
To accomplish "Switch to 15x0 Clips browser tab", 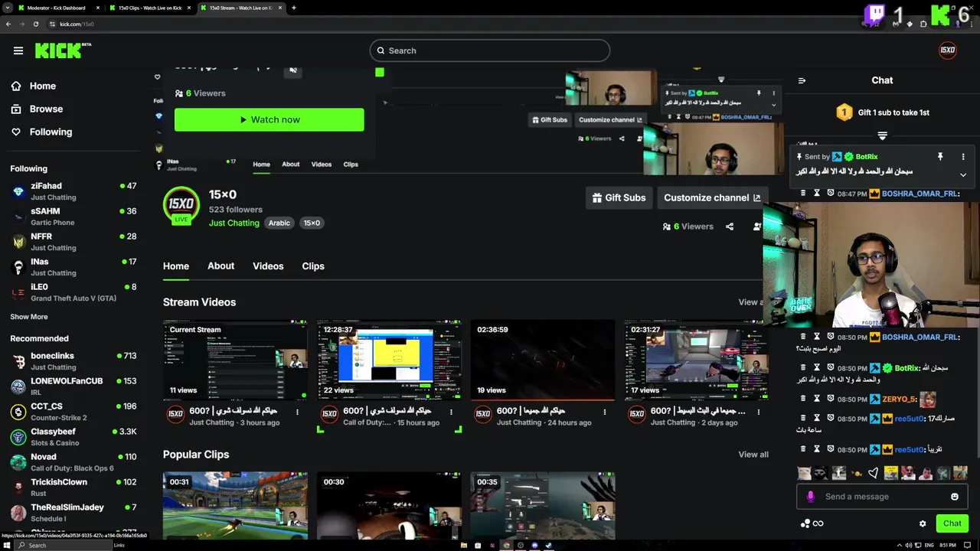I will pos(149,8).
